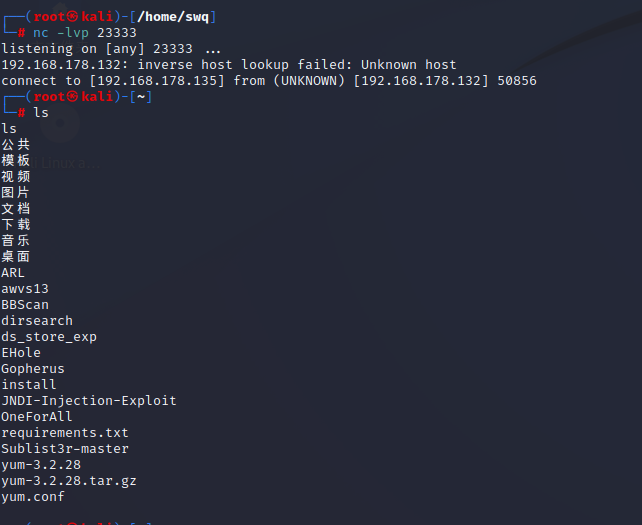The width and height of the screenshot is (642, 525).
Task: Click the dirsearch entry
Action: pos(37,321)
